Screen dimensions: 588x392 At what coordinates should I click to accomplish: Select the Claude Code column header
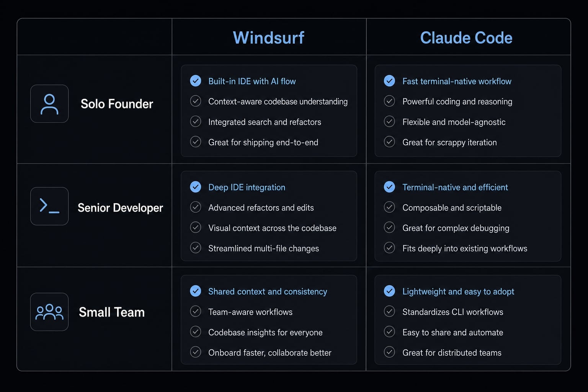466,38
